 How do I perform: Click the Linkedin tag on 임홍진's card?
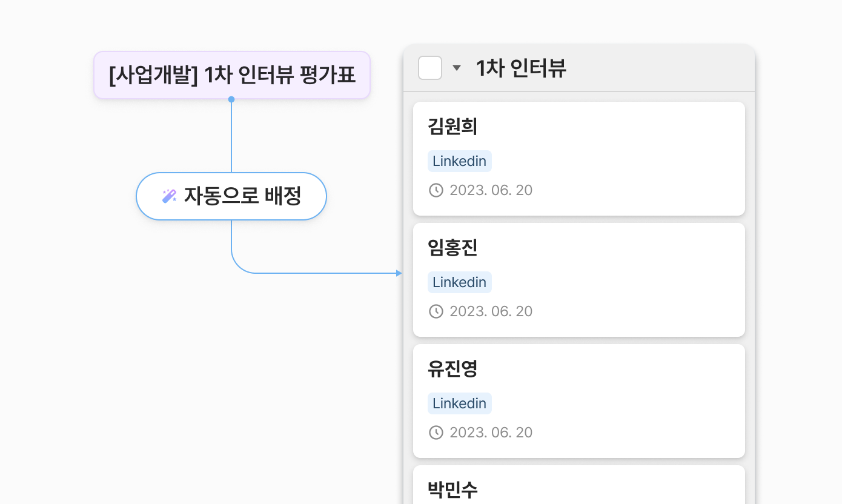point(459,282)
